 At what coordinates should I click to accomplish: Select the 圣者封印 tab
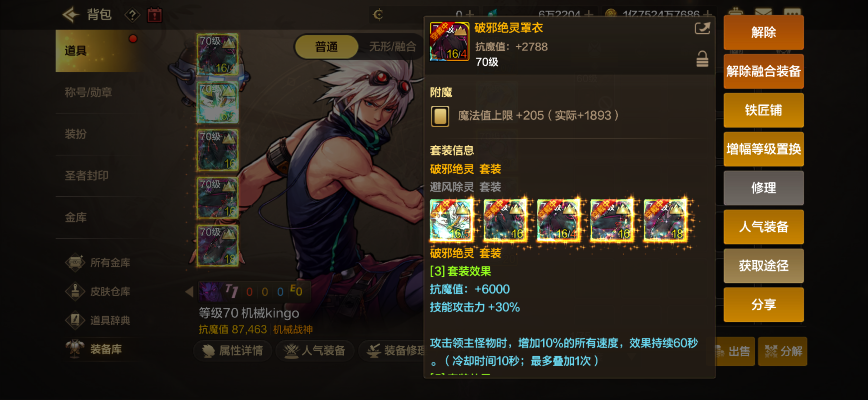pyautogui.click(x=86, y=176)
